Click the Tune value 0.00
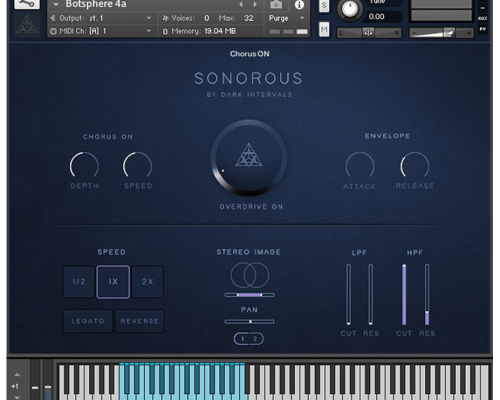This screenshot has width=500, height=400. (376, 16)
